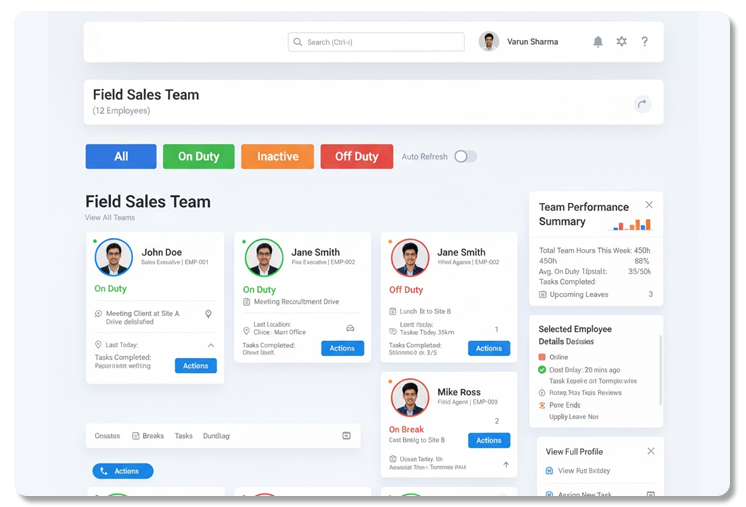Screen dimensions: 746x507
Task: Click the help question mark icon
Action: tap(644, 42)
